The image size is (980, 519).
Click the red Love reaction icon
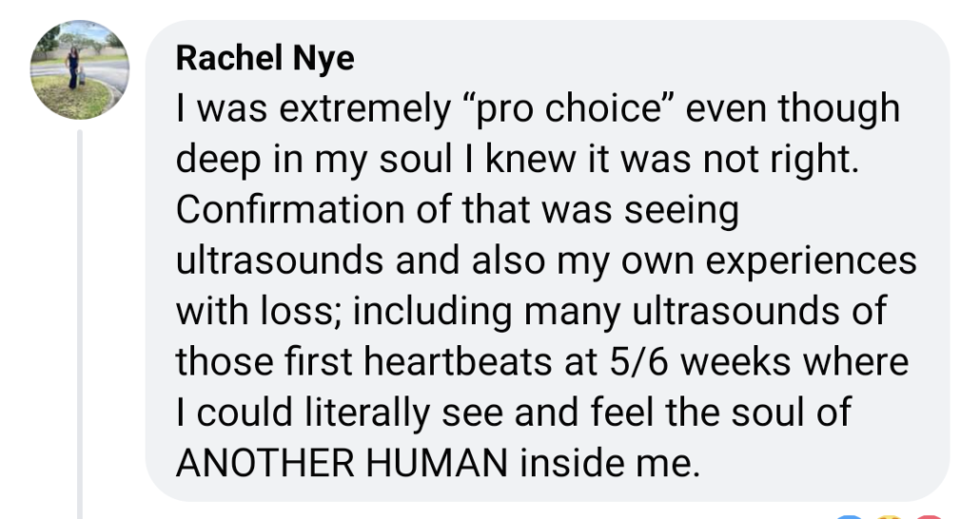click(x=928, y=516)
